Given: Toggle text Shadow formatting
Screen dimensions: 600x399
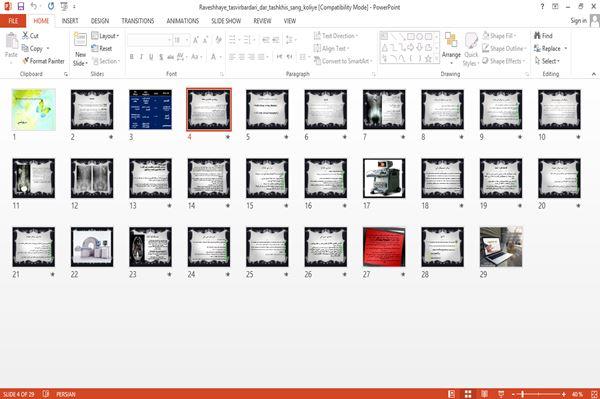Looking at the screenshot, I should tap(161, 57).
